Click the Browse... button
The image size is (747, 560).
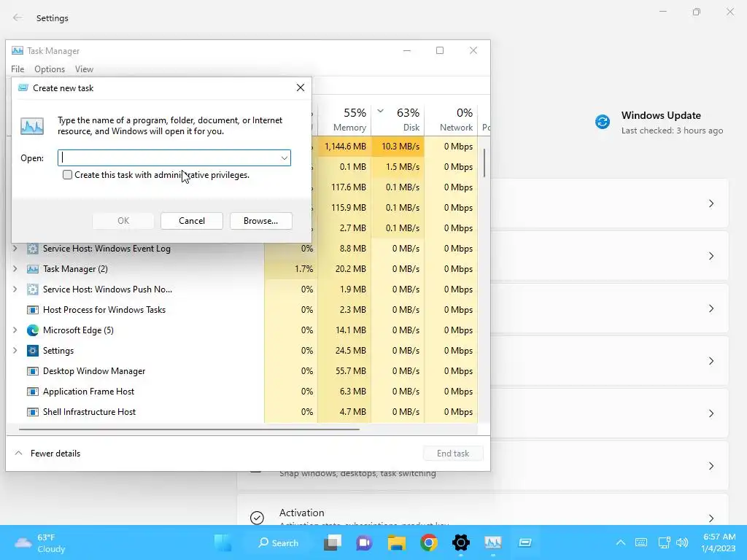click(x=260, y=221)
